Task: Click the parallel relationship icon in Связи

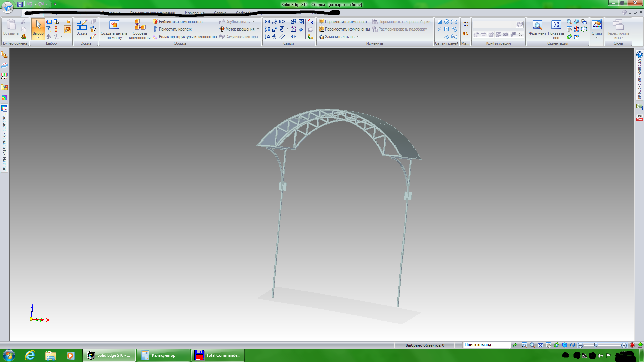Action: [282, 37]
